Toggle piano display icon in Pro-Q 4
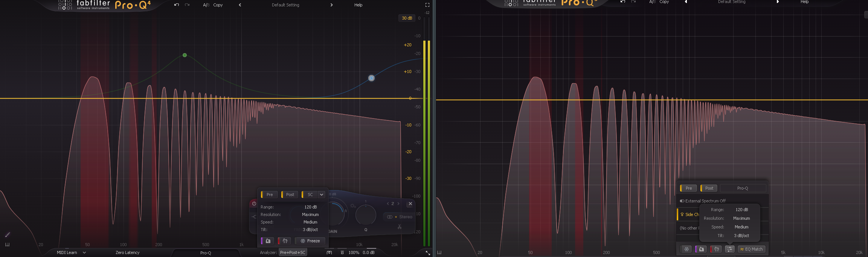868x257 pixels. pos(7,245)
